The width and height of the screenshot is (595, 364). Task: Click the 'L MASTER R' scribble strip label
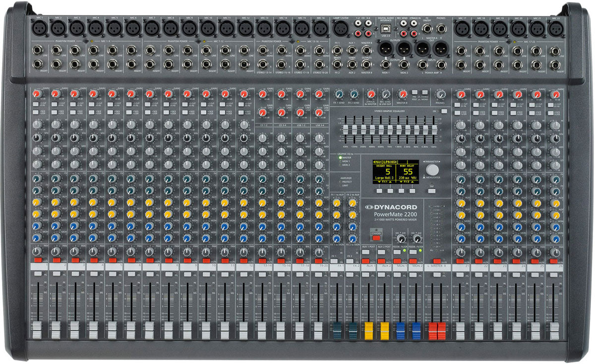[x=438, y=266]
